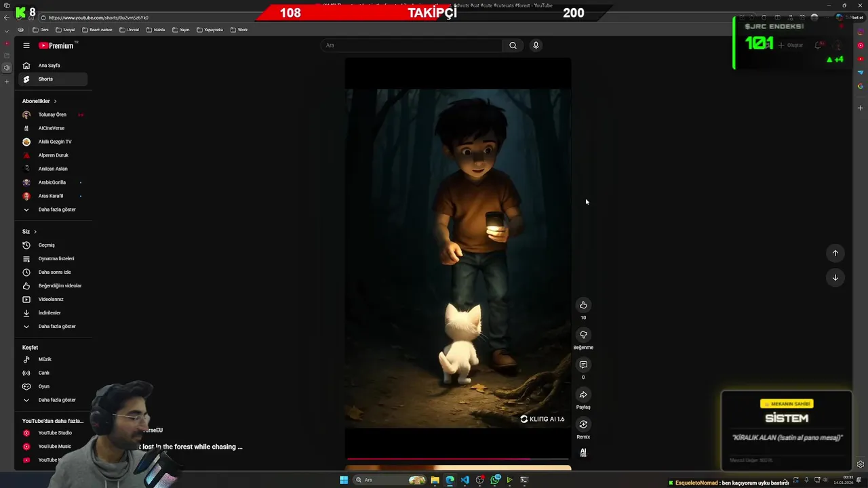Focus the YouTube Ara search field
This screenshot has height=488, width=868.
pos(412,45)
